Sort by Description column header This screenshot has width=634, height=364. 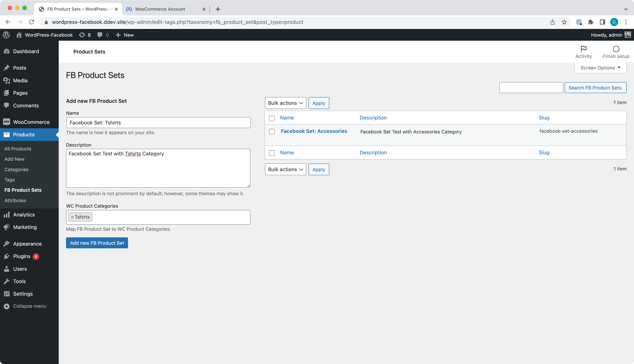(373, 118)
